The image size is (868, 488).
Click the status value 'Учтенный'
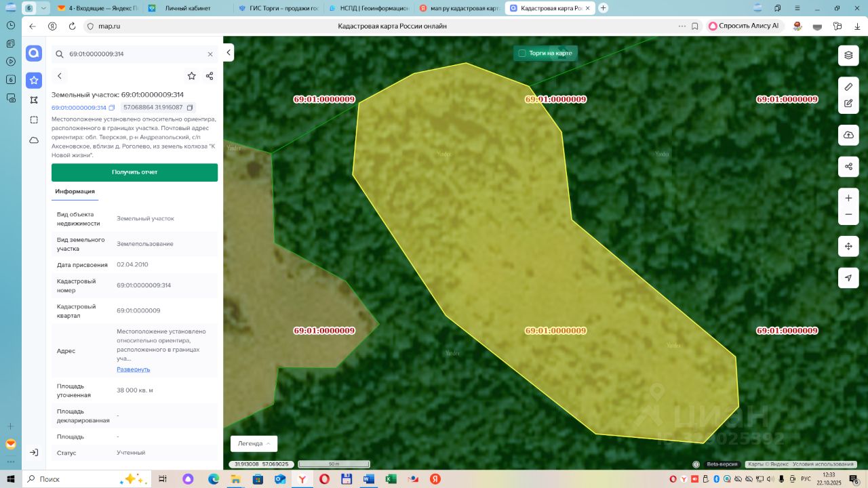131,453
